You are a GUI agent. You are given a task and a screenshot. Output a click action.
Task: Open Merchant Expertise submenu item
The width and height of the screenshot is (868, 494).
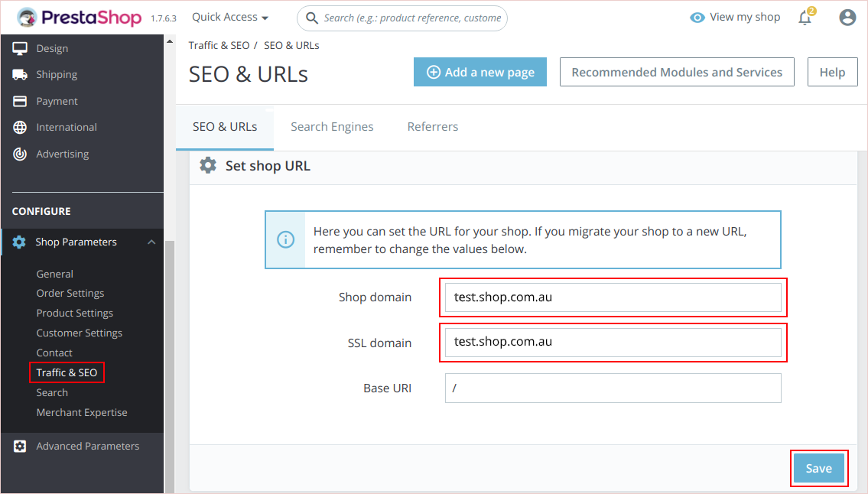tap(82, 413)
